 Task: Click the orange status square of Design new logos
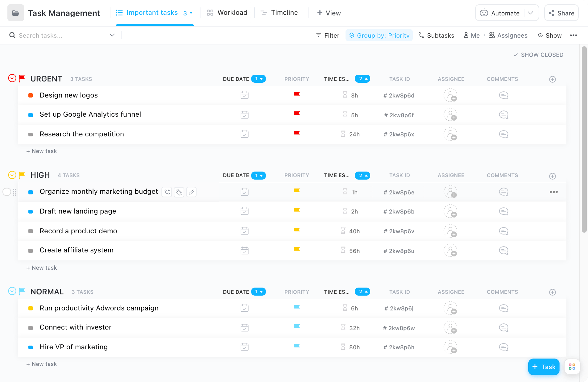31,95
